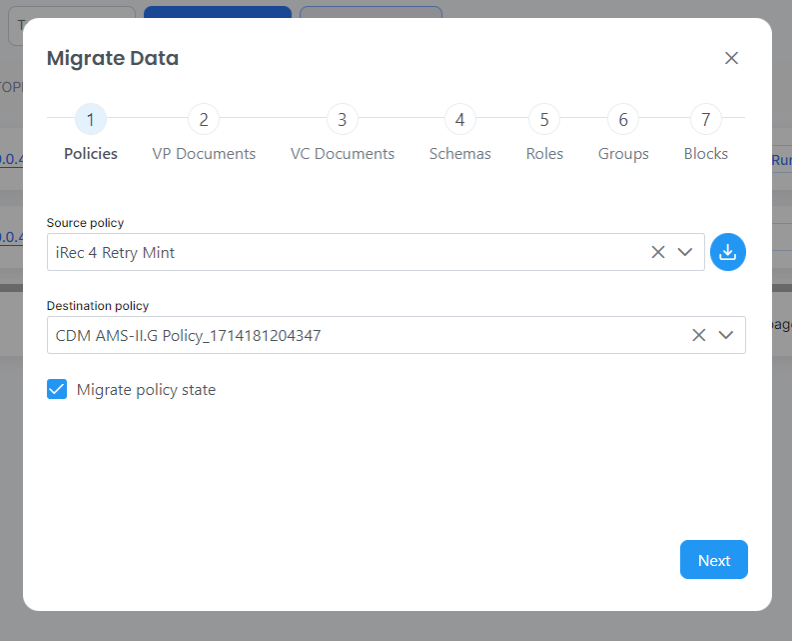
Task: Expand the Source policy dropdown arrow
Action: (685, 252)
